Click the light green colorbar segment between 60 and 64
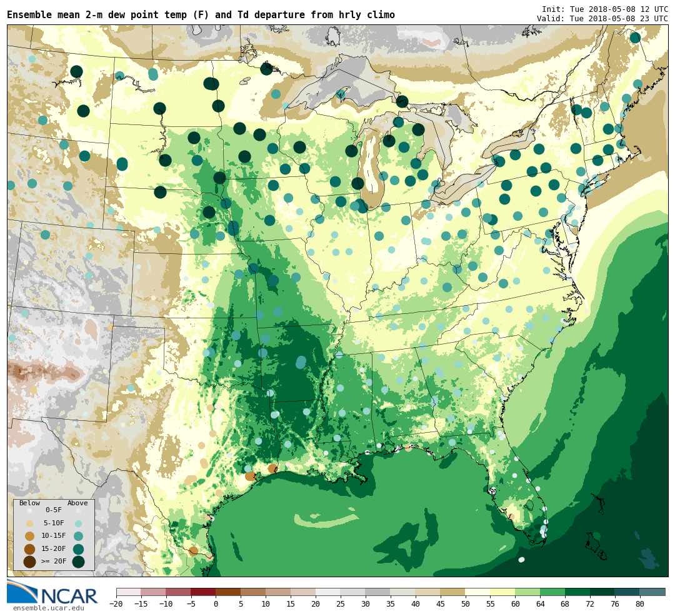675x616 pixels. point(528,592)
